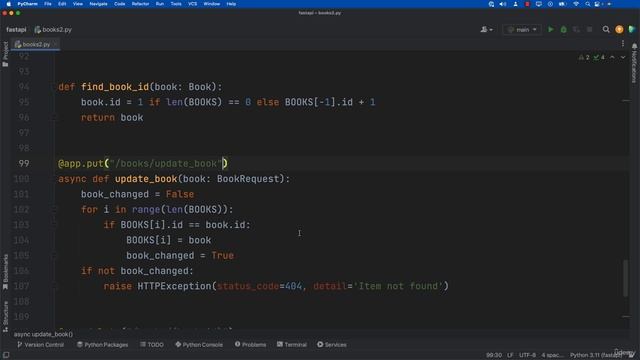Open the Code menu
The height and width of the screenshot is (360, 640).
pyautogui.click(x=120, y=4)
